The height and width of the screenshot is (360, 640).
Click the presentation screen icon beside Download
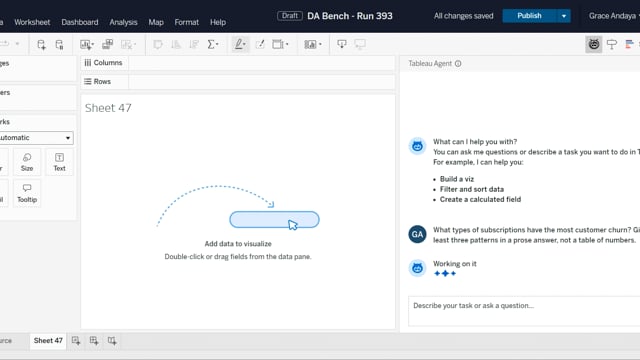coord(360,44)
